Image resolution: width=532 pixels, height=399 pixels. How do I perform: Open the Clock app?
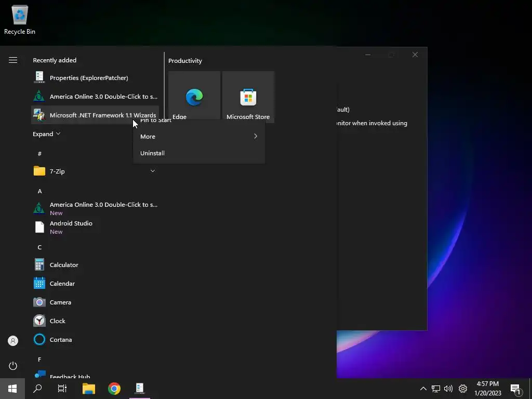pyautogui.click(x=95, y=321)
